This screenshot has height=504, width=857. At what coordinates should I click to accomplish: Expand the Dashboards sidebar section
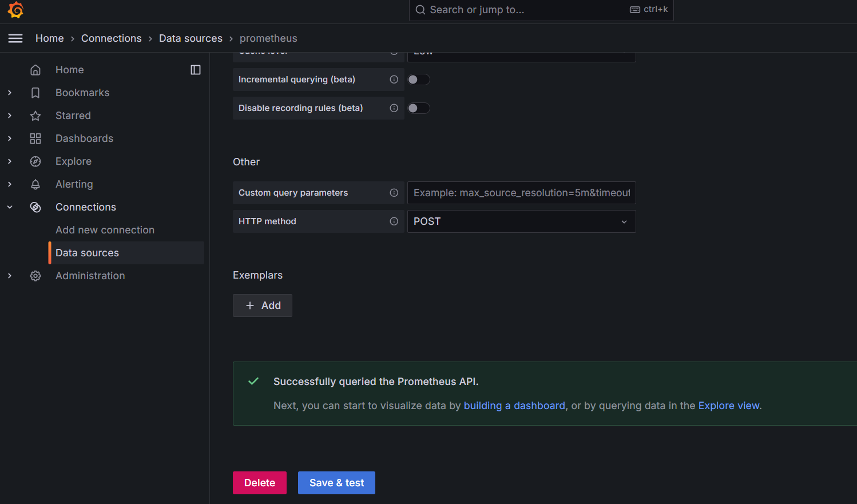(10, 138)
